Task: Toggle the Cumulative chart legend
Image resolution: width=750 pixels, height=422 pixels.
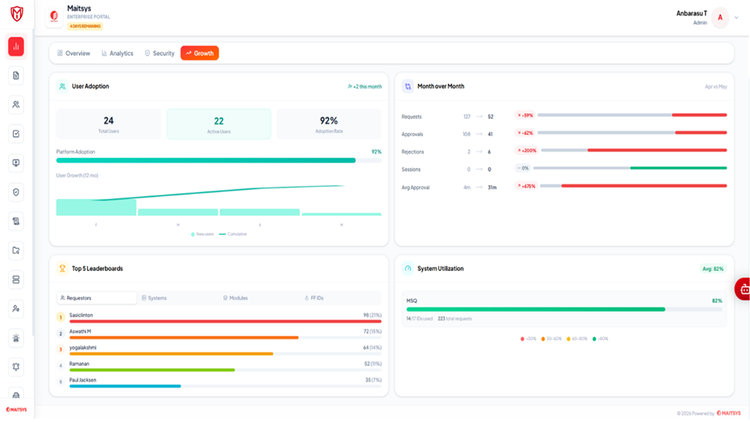Action: (233, 234)
